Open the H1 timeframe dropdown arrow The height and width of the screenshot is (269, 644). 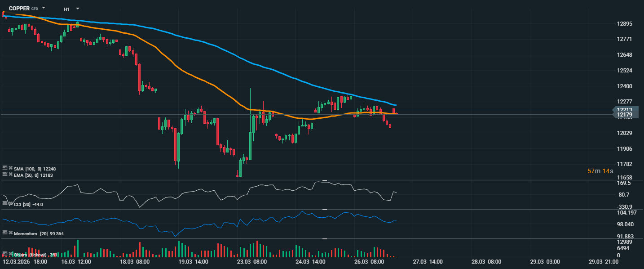click(78, 9)
